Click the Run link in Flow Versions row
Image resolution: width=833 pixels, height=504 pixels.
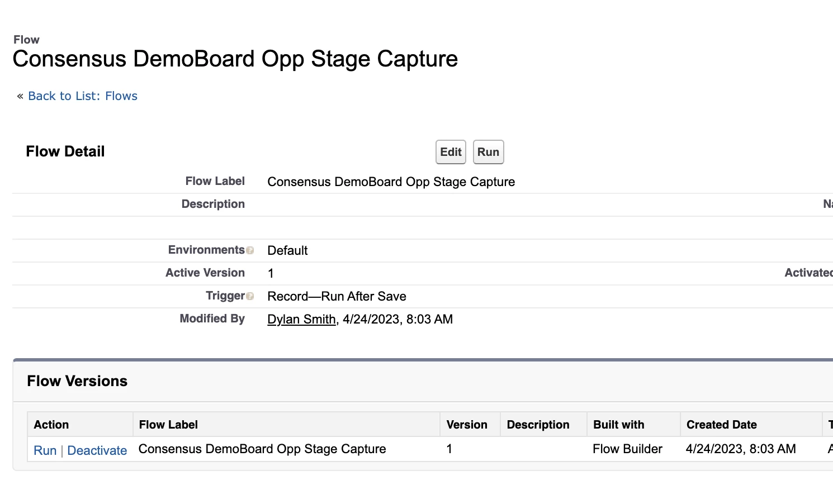pyautogui.click(x=45, y=450)
